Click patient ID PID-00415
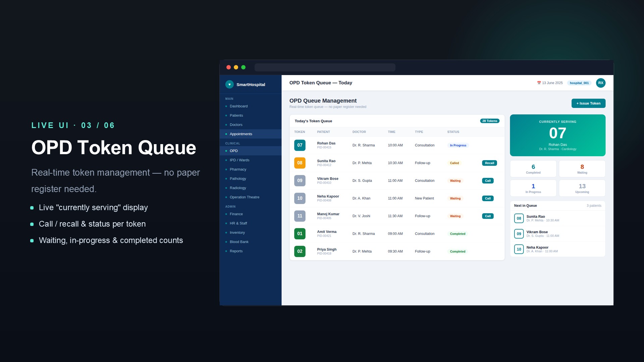This screenshot has height=362, width=644. coord(324,147)
